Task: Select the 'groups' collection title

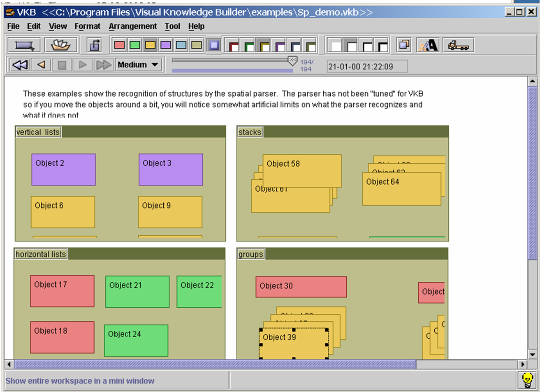Action: [250, 254]
